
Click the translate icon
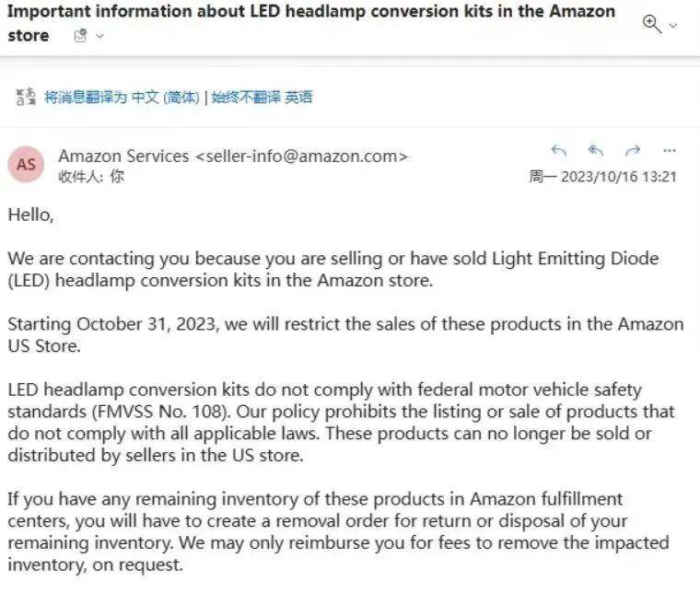(x=26, y=97)
